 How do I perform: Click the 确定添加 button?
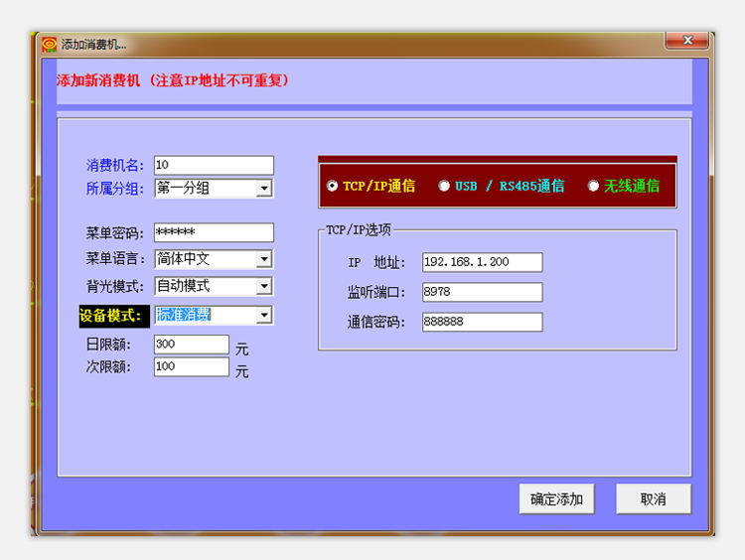556,499
